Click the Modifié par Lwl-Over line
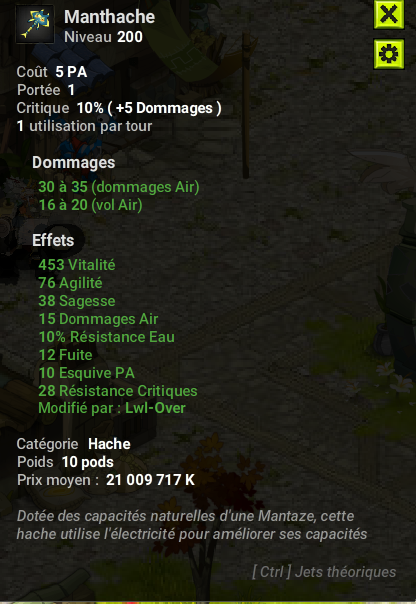416x604 pixels. click(112, 408)
